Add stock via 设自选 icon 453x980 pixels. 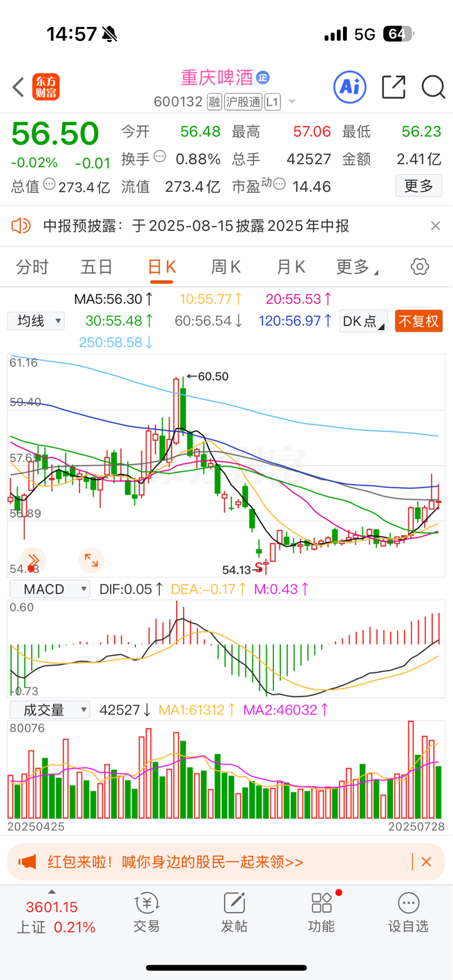pos(408,913)
